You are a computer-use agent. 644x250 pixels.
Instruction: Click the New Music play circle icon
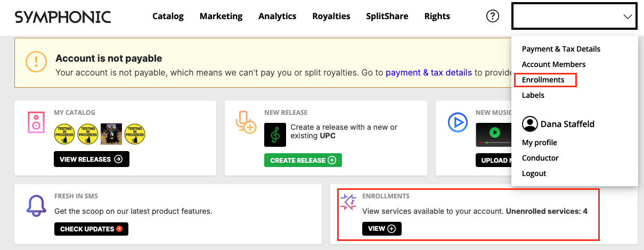[458, 122]
